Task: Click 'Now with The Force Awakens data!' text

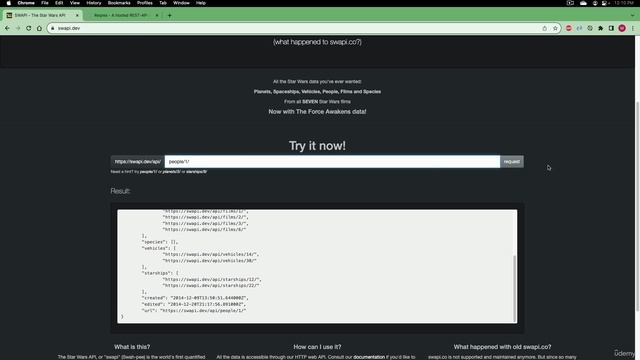Action: pyautogui.click(x=317, y=111)
